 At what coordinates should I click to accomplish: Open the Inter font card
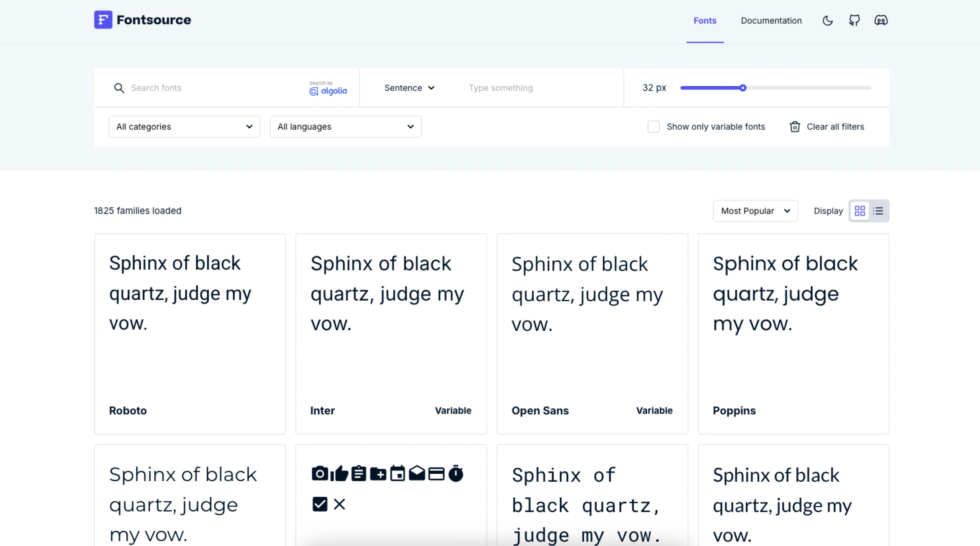(391, 334)
